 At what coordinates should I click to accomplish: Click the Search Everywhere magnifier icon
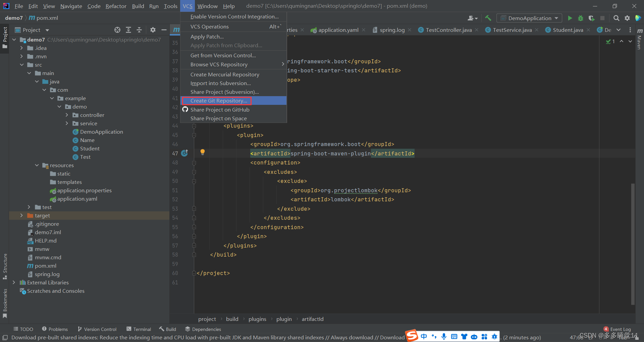[x=616, y=18]
